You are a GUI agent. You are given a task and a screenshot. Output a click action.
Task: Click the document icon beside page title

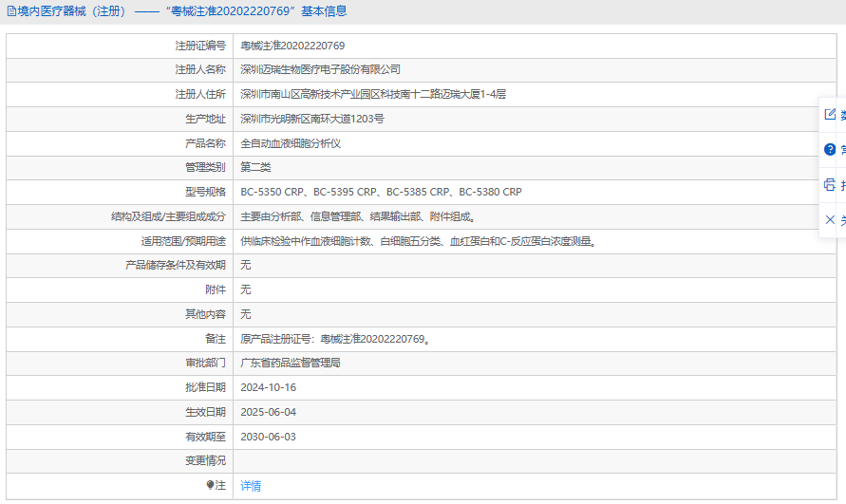(11, 11)
